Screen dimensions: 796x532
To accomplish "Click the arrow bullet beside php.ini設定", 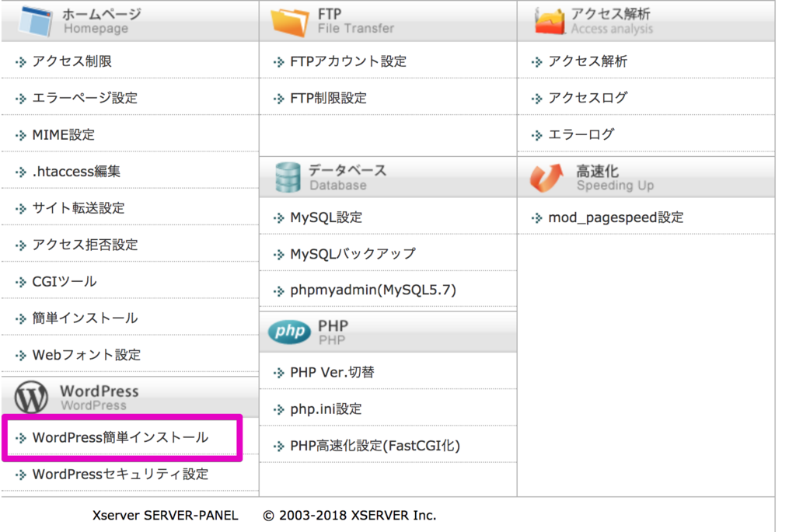I will [x=279, y=410].
